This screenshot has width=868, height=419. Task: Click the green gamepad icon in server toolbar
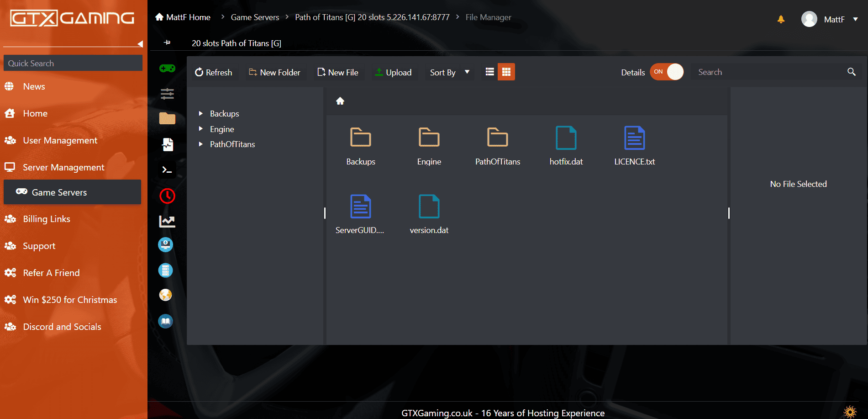click(167, 69)
